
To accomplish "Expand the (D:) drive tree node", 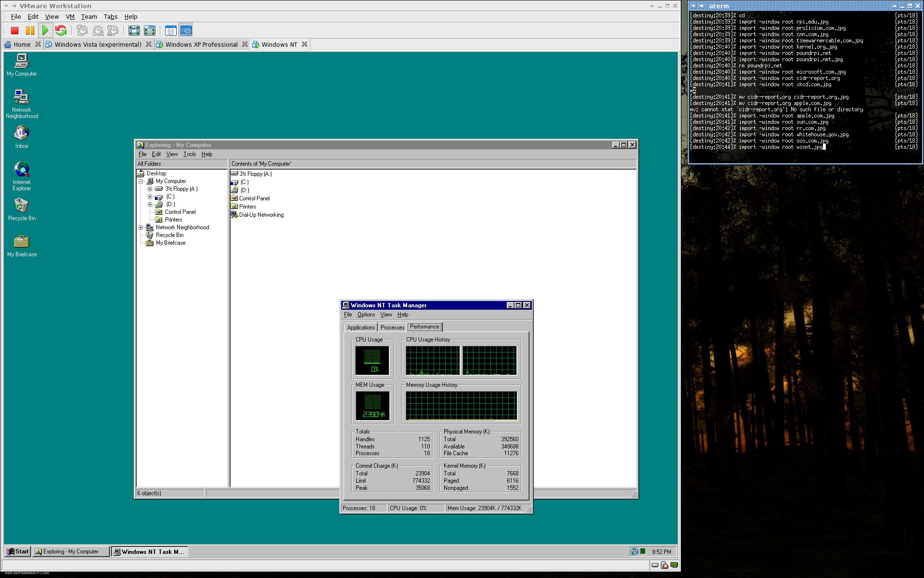I will pyautogui.click(x=150, y=204).
